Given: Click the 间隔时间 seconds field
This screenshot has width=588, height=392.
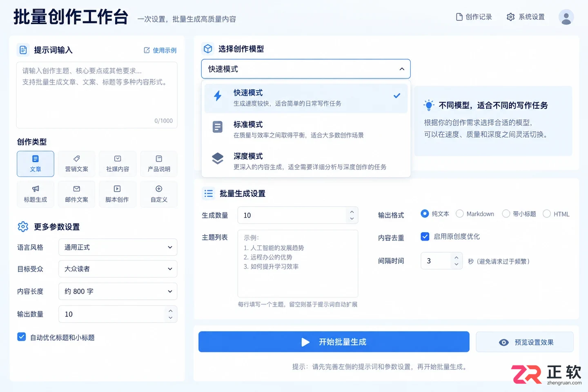Looking at the screenshot, I should coord(441,261).
